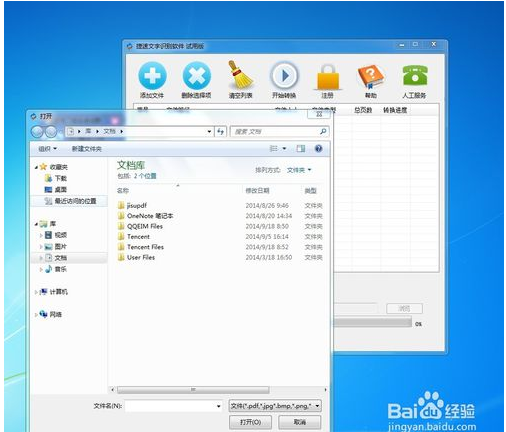Open the 注册 register lock icon
This screenshot has height=432, width=506.
(327, 77)
